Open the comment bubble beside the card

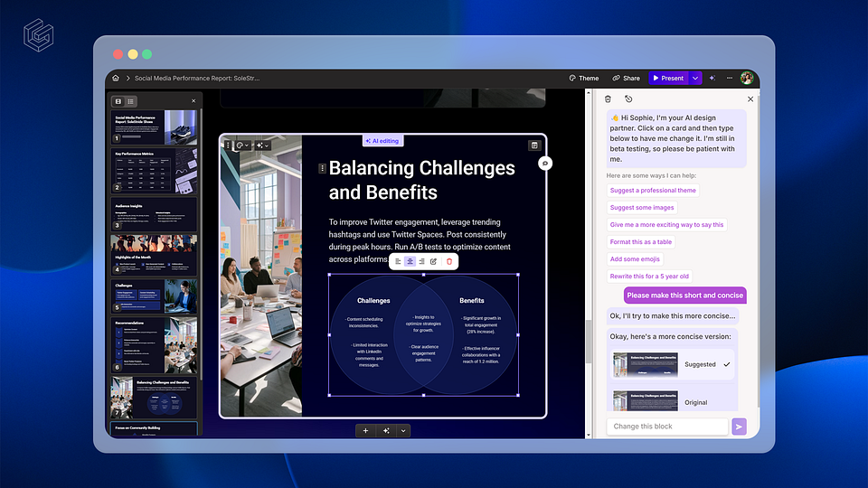(544, 164)
